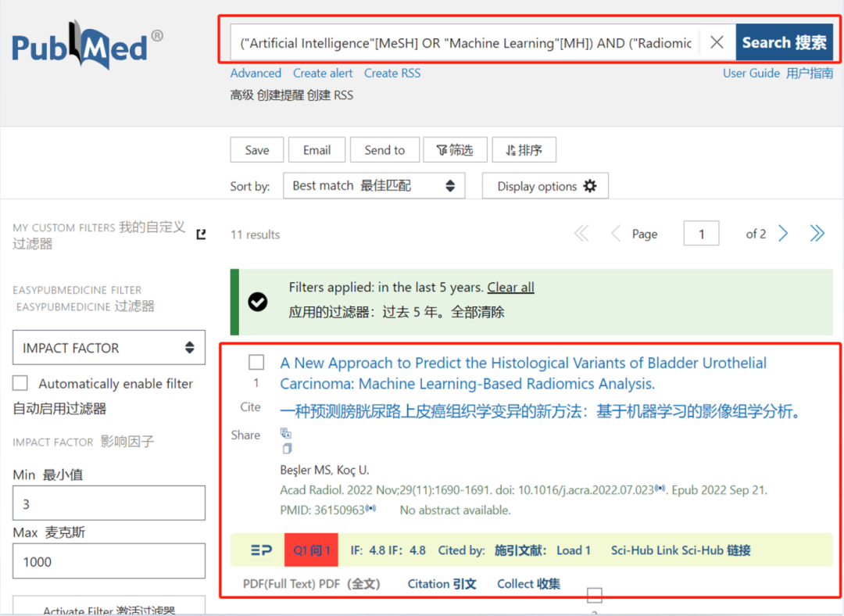Image resolution: width=844 pixels, height=616 pixels.
Task: Select checkbox for Bladder Urothelial Carcinoma article
Action: tap(256, 363)
